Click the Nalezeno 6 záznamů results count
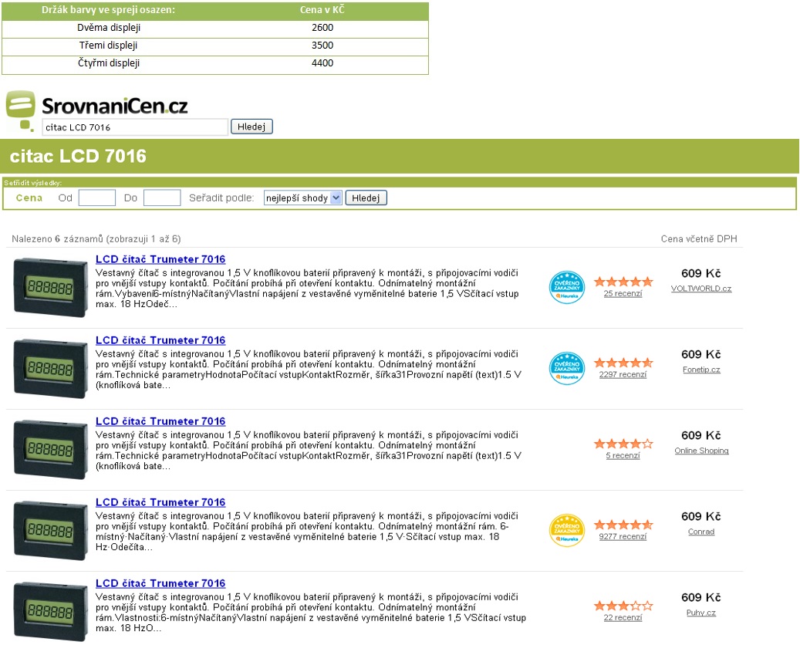800x672 pixels. click(x=96, y=239)
